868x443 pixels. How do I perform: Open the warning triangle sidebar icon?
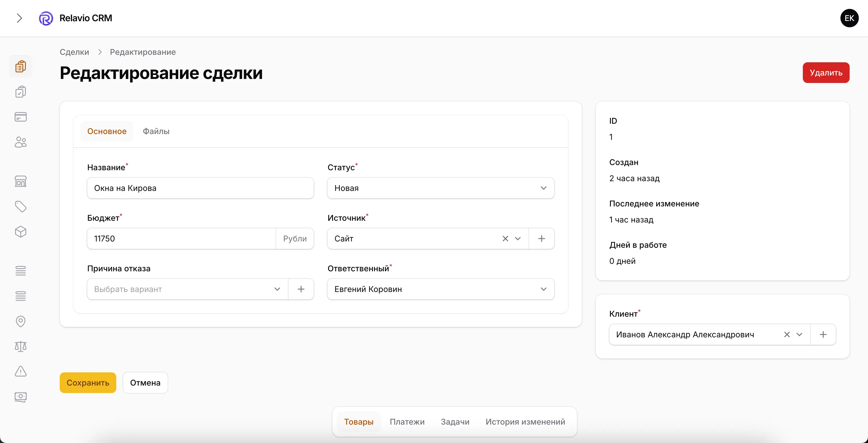21,372
